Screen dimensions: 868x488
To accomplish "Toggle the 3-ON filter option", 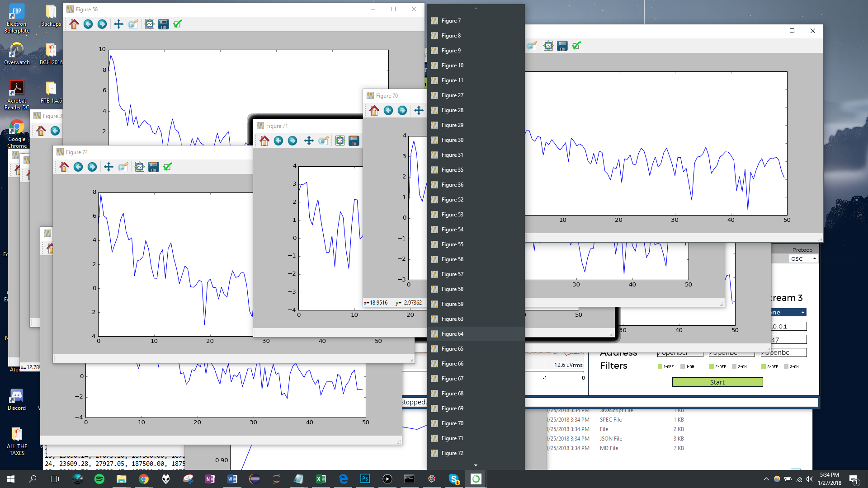I will tap(787, 367).
